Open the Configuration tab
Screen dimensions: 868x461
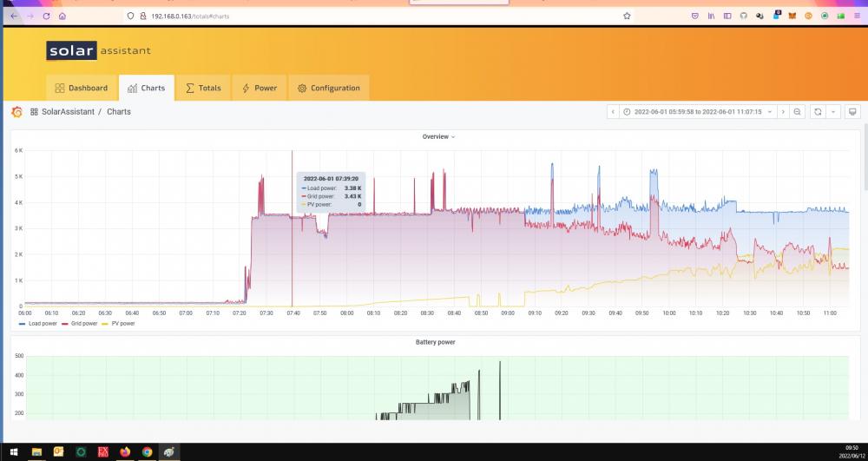tap(329, 88)
